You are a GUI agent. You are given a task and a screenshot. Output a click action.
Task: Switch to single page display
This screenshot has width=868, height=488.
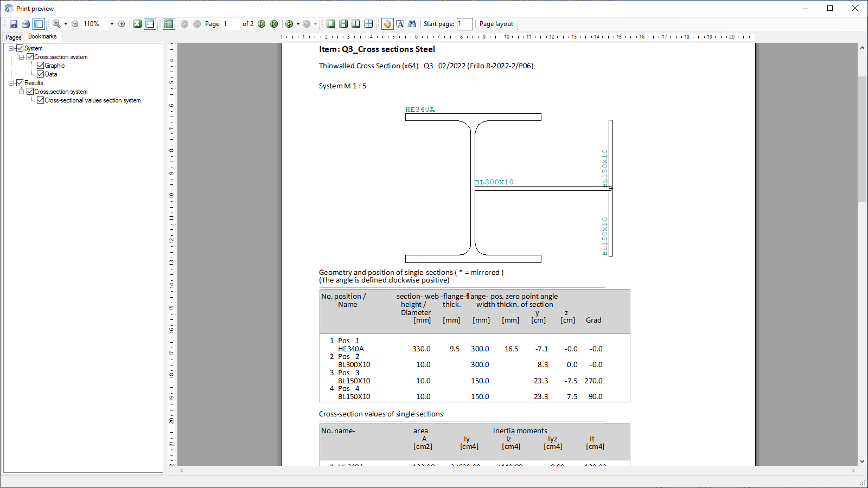pyautogui.click(x=331, y=24)
